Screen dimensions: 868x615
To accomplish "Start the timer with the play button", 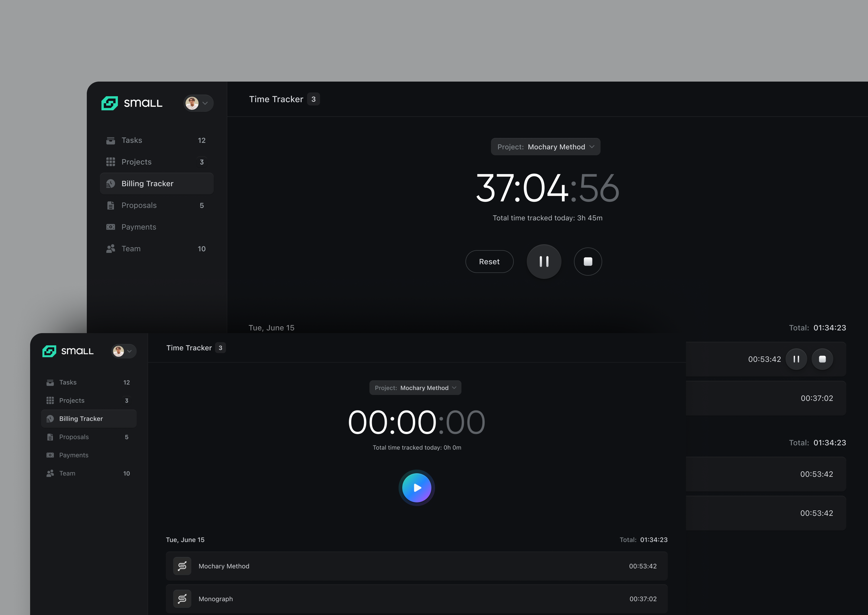I will pyautogui.click(x=416, y=488).
